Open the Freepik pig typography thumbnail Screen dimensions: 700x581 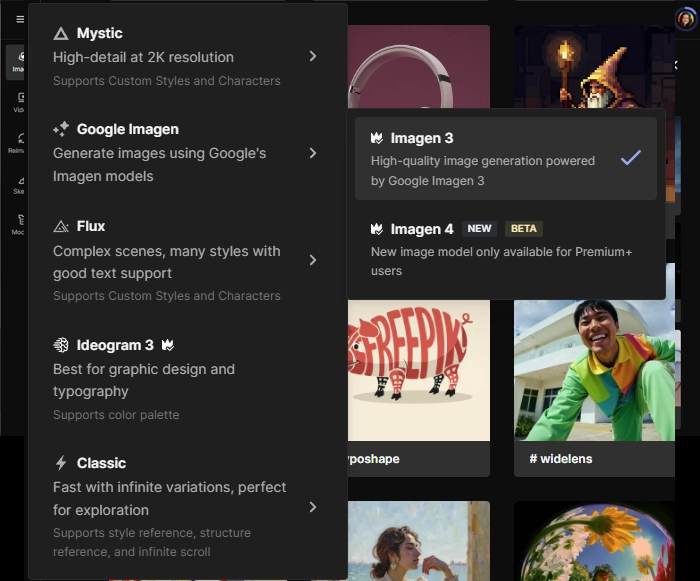[x=419, y=370]
